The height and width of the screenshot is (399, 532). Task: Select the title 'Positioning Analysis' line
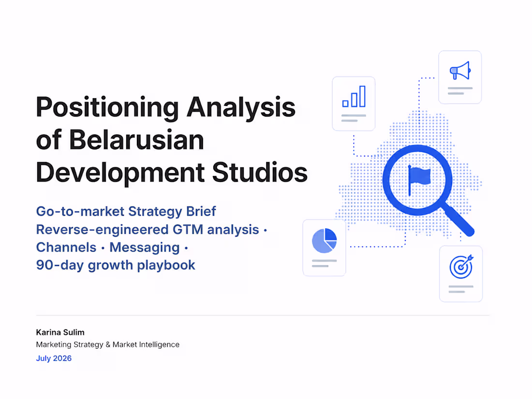pyautogui.click(x=165, y=107)
